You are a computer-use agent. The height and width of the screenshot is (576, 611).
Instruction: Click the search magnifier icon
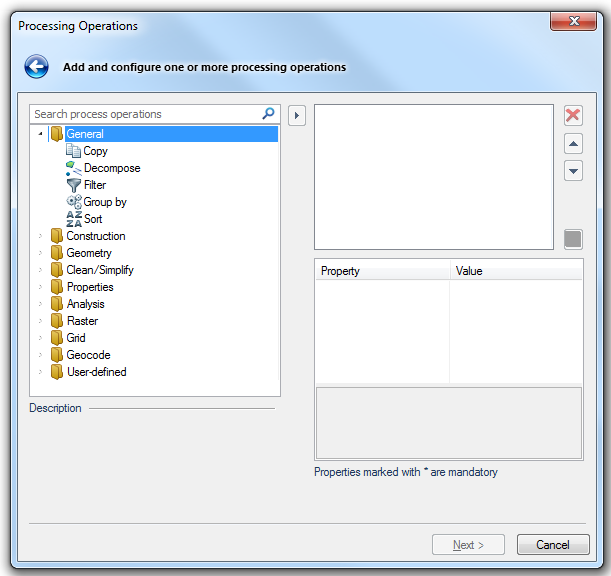(268, 113)
